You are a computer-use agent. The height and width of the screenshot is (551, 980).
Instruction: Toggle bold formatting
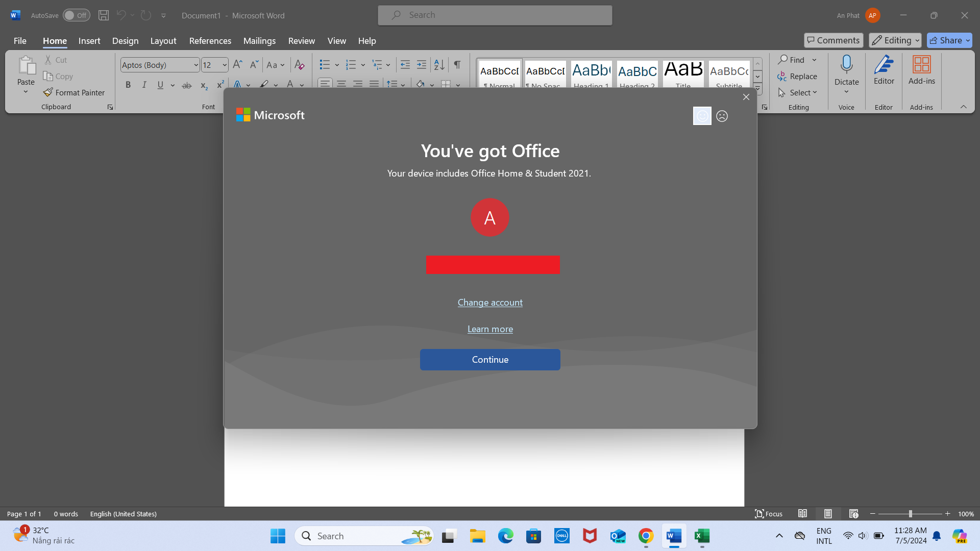pyautogui.click(x=128, y=85)
